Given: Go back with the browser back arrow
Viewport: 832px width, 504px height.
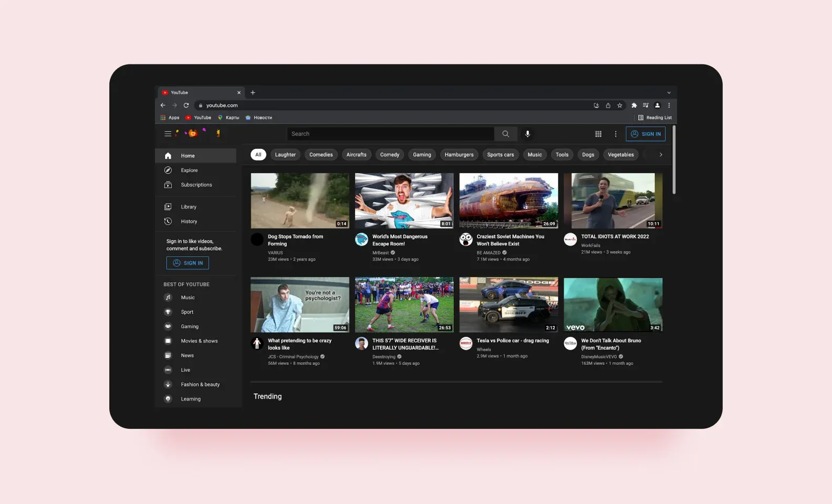Looking at the screenshot, I should (163, 106).
